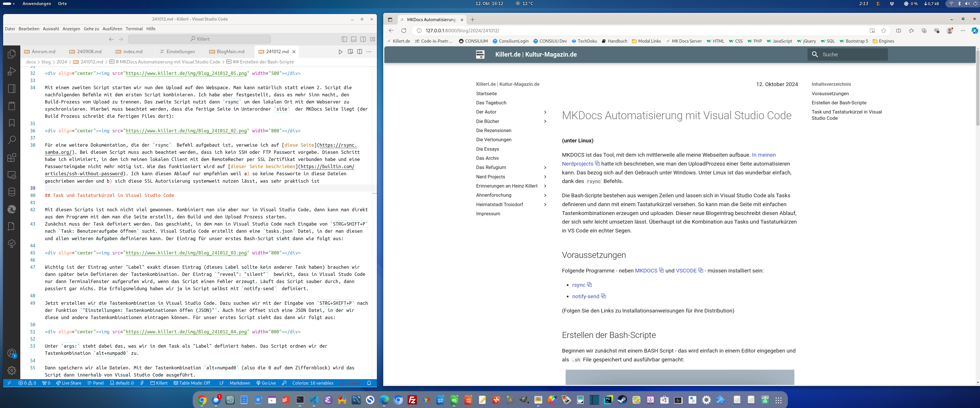The height and width of the screenshot is (408, 980).
Task: Show all applications grid in dock
Action: (x=778, y=400)
